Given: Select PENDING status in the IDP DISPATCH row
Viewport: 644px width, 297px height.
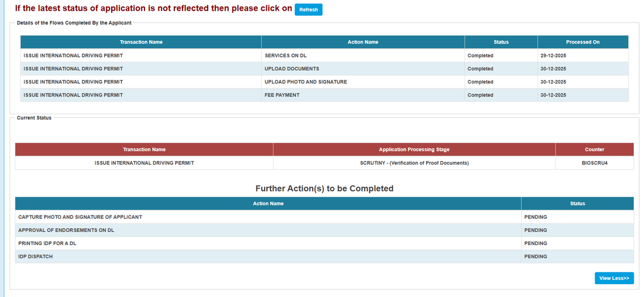Looking at the screenshot, I should point(536,256).
